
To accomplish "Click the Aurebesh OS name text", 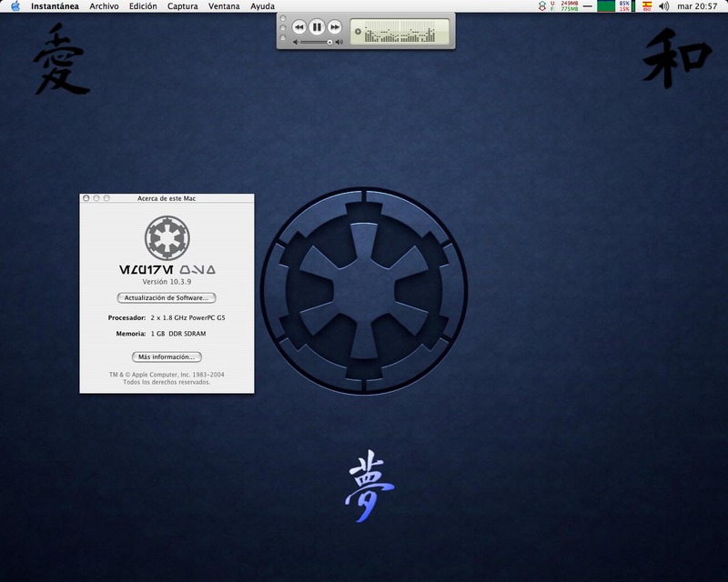I will 167,270.
